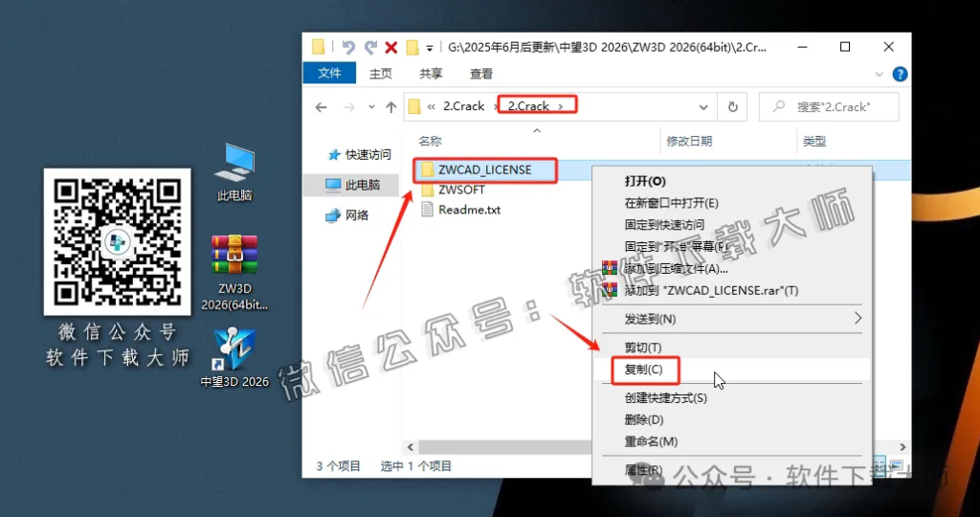Choose 创建快捷方式(S) from context menu
Image resolution: width=980 pixels, height=517 pixels.
click(666, 398)
